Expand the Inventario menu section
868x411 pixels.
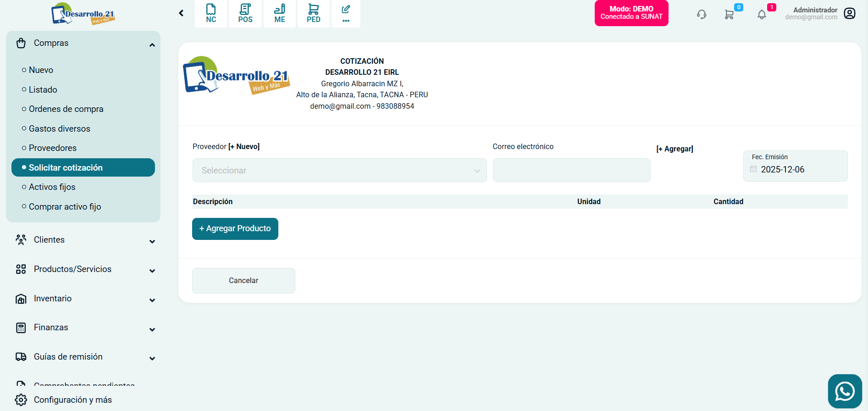(85, 299)
